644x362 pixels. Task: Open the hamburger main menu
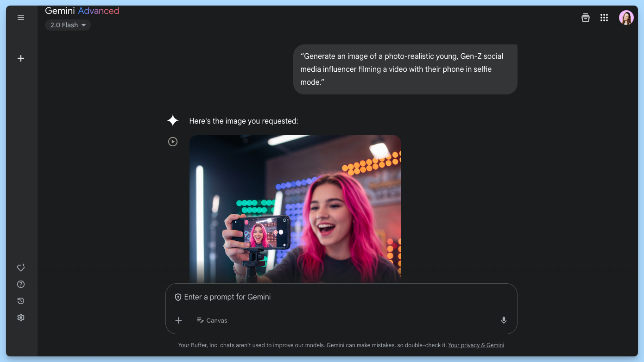point(21,18)
